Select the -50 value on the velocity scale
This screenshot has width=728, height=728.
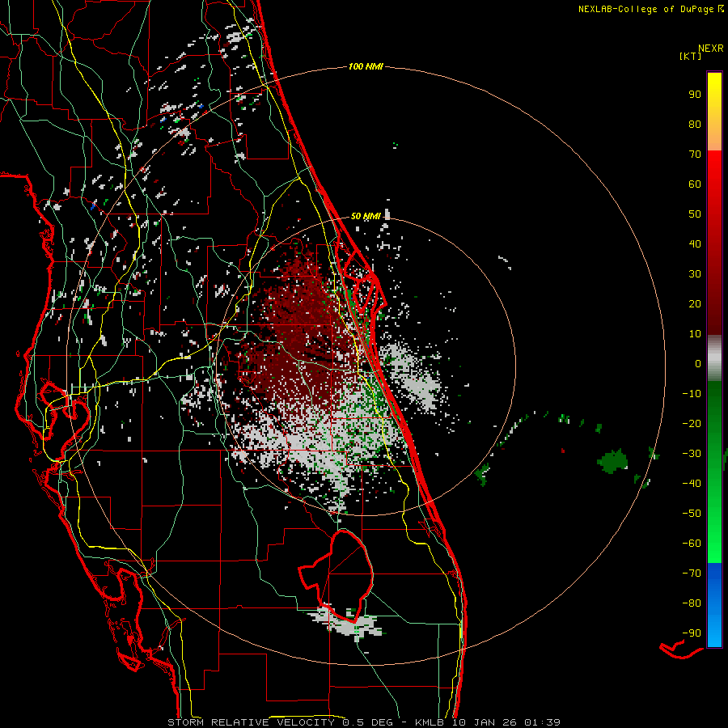point(692,514)
